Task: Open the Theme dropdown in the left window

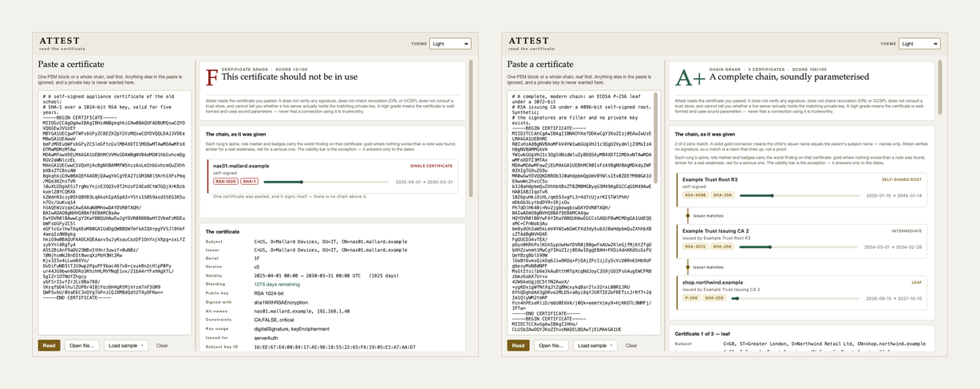Action: tap(450, 44)
